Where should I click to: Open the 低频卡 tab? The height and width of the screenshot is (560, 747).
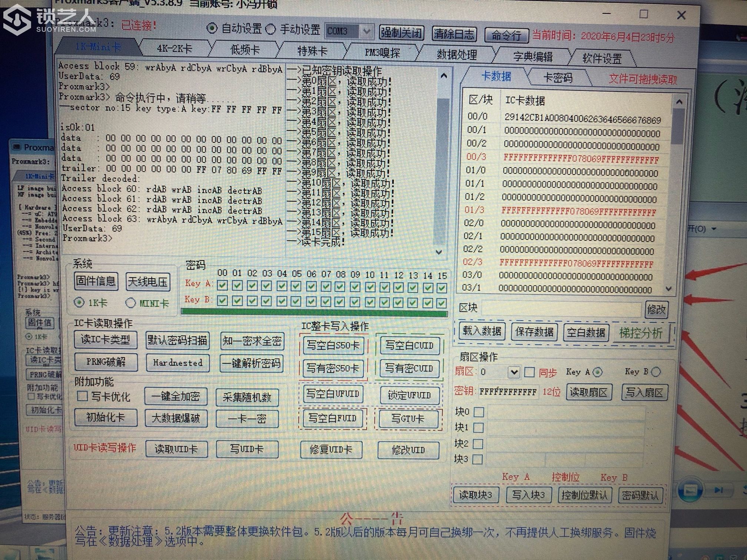tap(245, 50)
